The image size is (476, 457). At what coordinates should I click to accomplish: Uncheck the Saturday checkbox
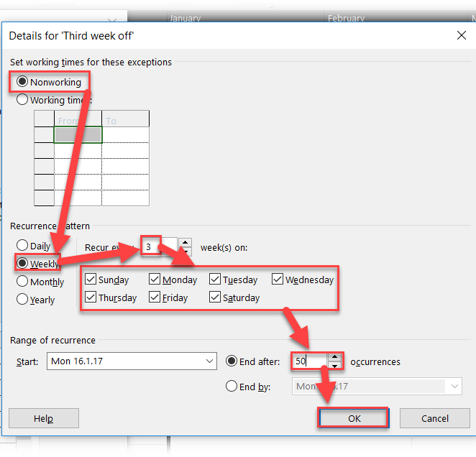click(x=216, y=297)
